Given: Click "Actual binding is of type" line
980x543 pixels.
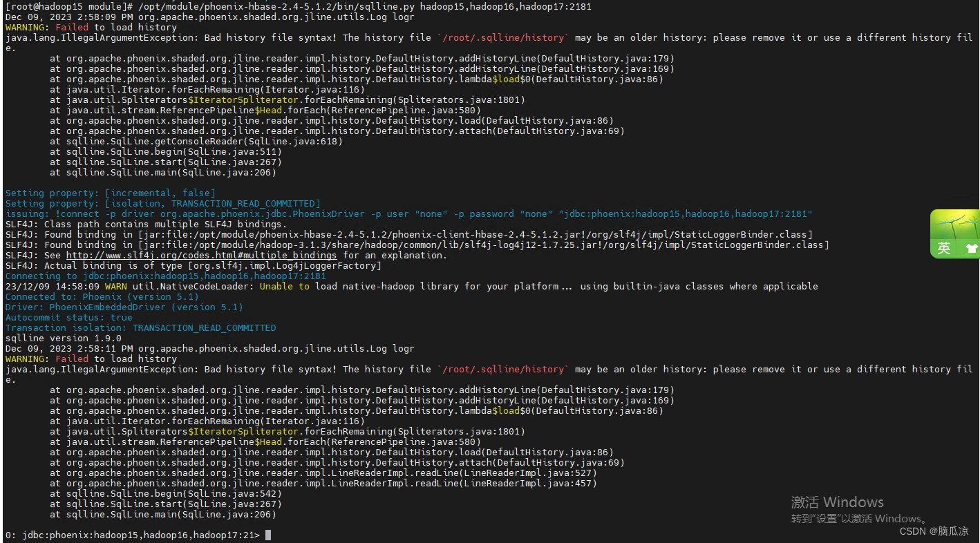Looking at the screenshot, I should pyautogui.click(x=193, y=265).
